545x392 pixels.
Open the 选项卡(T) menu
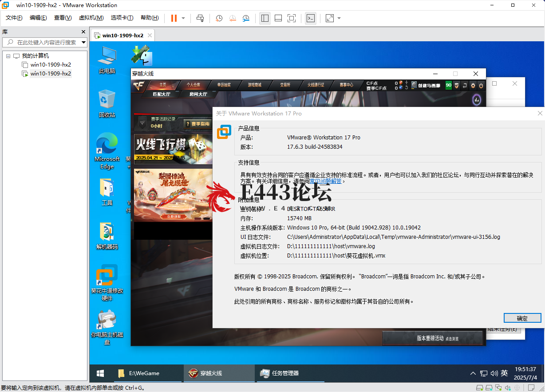122,18
